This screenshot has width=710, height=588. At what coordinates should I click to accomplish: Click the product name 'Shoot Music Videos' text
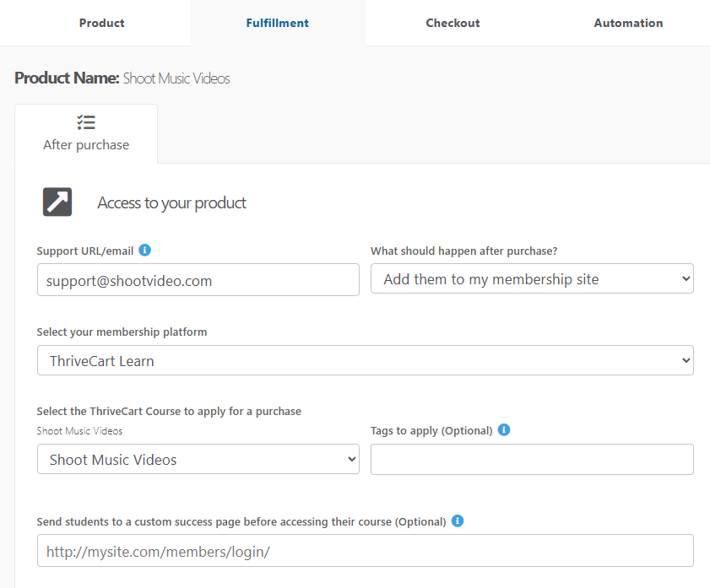tap(176, 78)
